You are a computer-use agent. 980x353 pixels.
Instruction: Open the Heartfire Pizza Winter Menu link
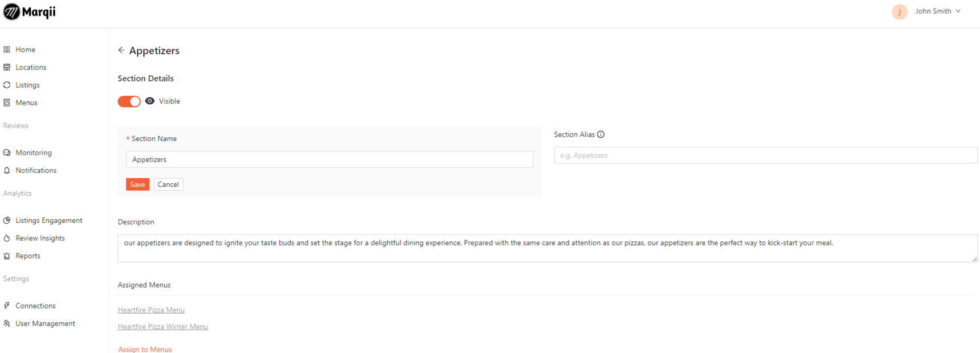pos(163,327)
